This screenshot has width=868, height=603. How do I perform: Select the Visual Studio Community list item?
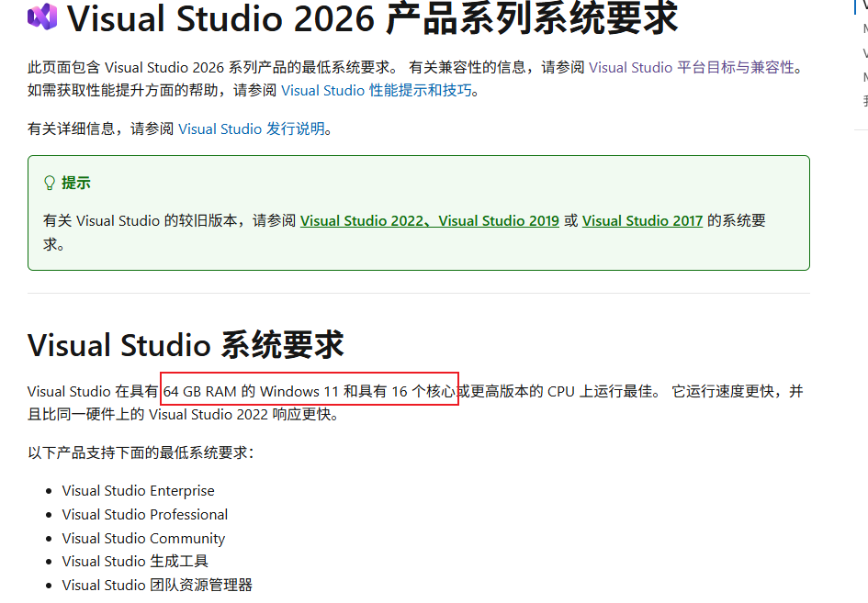143,538
